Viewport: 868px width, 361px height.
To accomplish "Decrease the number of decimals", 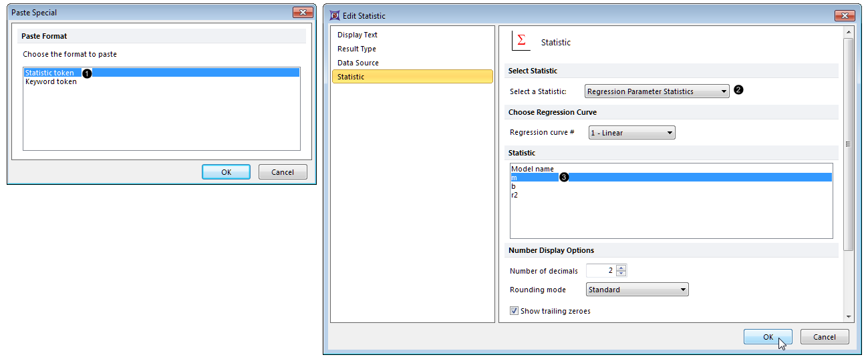I will 621,274.
